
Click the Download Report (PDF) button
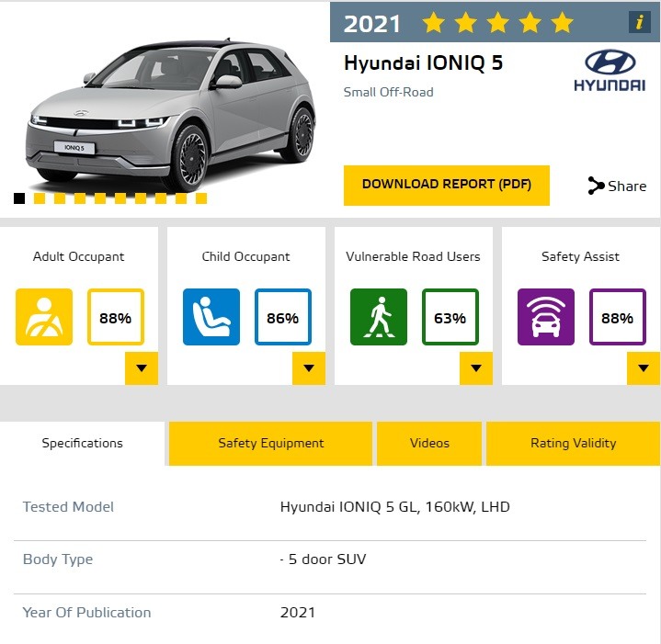click(x=447, y=186)
